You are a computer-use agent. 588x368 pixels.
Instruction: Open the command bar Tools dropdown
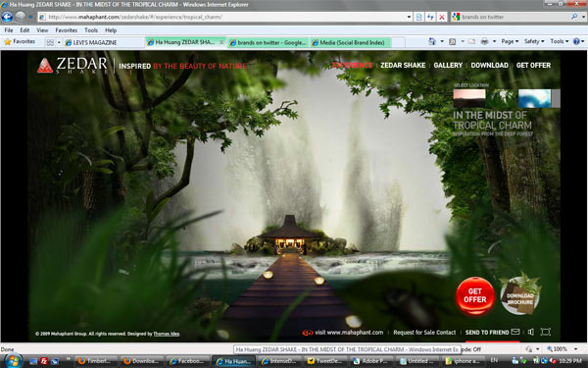560,41
